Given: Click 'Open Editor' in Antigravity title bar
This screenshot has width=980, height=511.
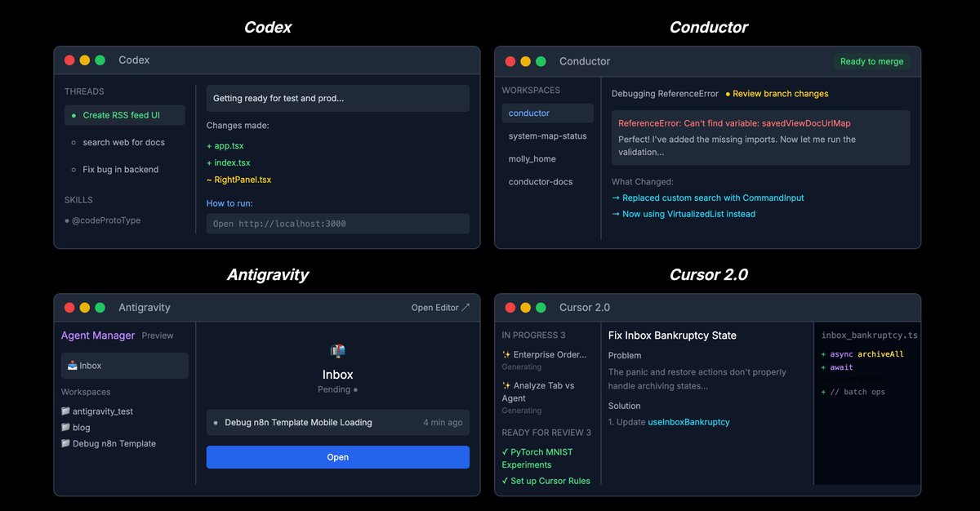Looking at the screenshot, I should click(440, 308).
